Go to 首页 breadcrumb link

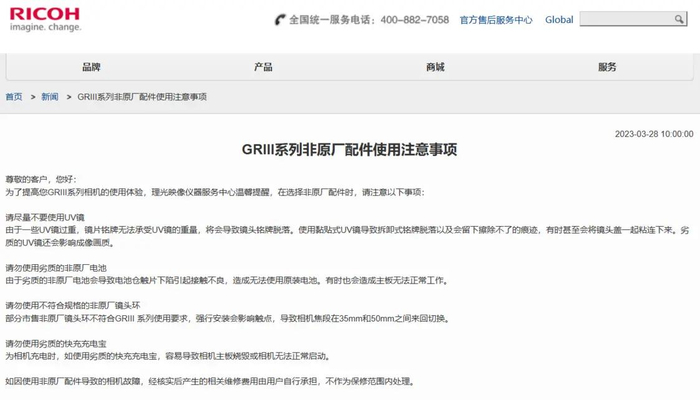(14, 96)
